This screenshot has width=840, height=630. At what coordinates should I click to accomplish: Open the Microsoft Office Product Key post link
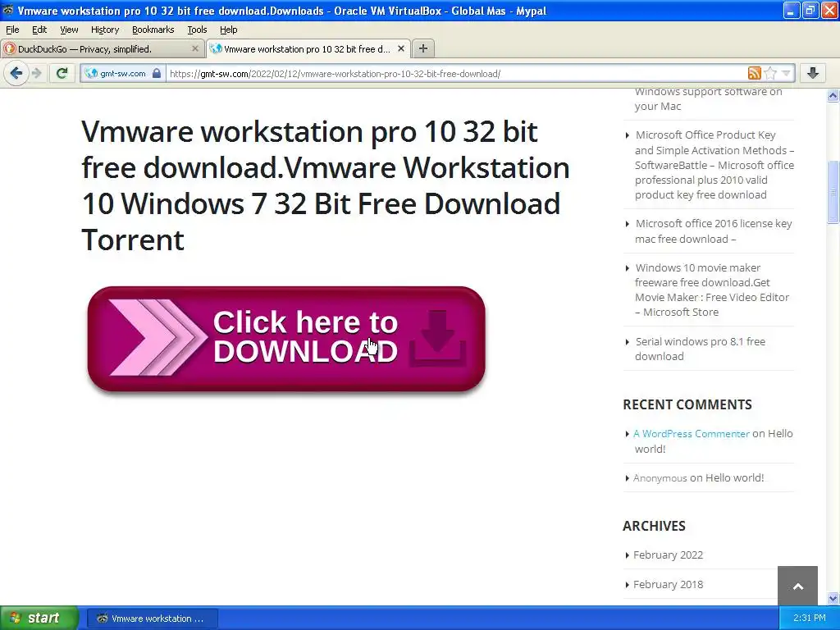[x=714, y=165]
